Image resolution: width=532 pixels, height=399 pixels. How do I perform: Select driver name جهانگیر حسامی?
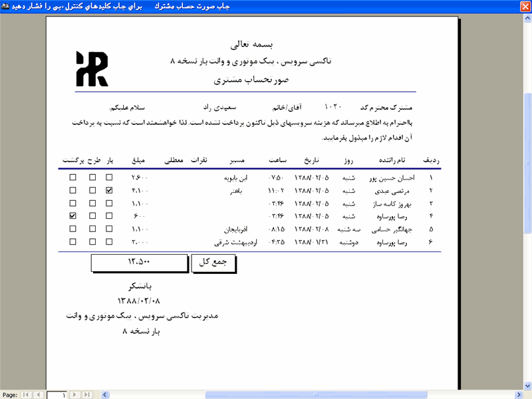point(392,229)
